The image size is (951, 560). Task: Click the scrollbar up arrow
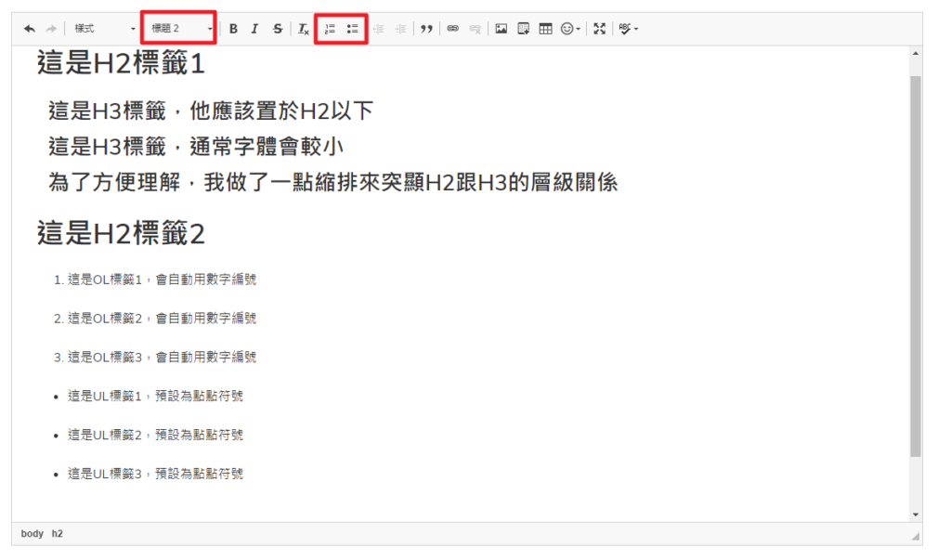tap(916, 54)
